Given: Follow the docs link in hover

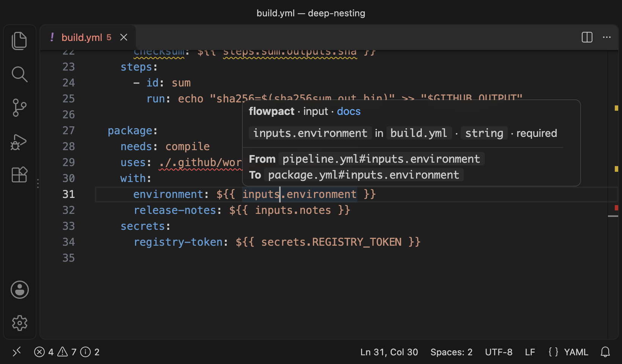Looking at the screenshot, I should tap(349, 111).
